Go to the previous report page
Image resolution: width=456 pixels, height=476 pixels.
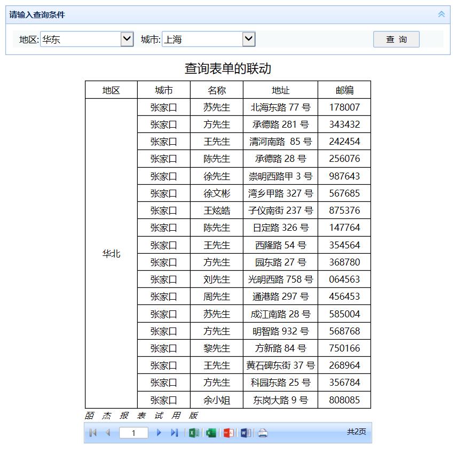(108, 433)
